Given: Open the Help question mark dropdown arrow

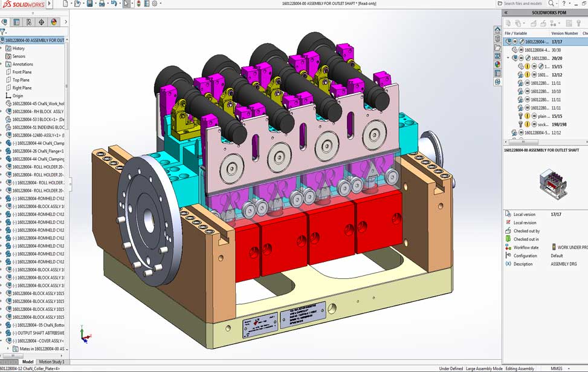Looking at the screenshot, I should click(x=569, y=4).
